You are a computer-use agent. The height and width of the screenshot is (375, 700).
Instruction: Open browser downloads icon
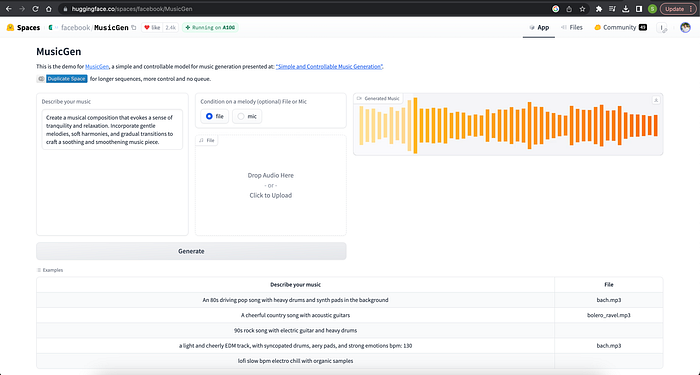[625, 9]
